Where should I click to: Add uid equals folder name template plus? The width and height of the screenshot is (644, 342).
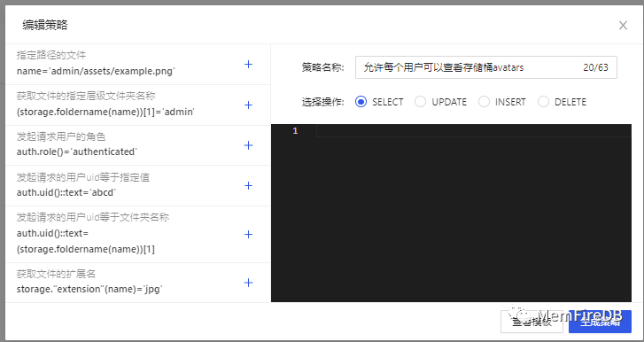click(248, 234)
